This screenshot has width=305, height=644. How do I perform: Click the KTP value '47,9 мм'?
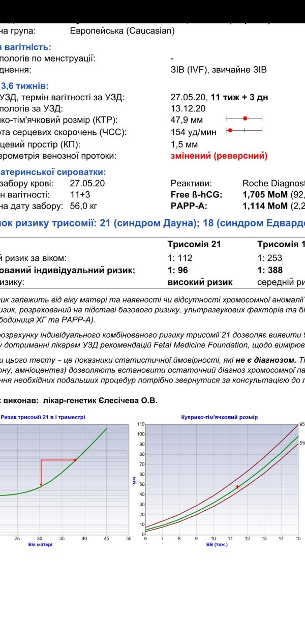187,120
